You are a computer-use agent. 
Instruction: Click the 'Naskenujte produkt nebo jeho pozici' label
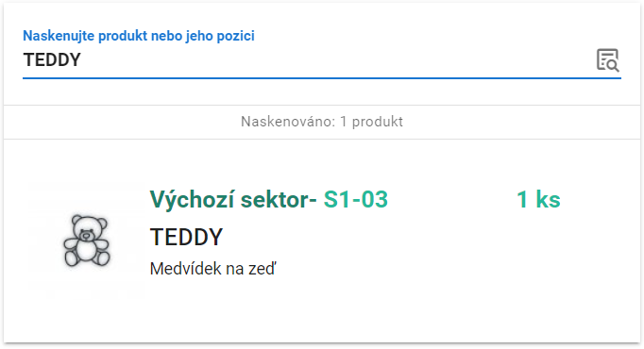(x=139, y=36)
